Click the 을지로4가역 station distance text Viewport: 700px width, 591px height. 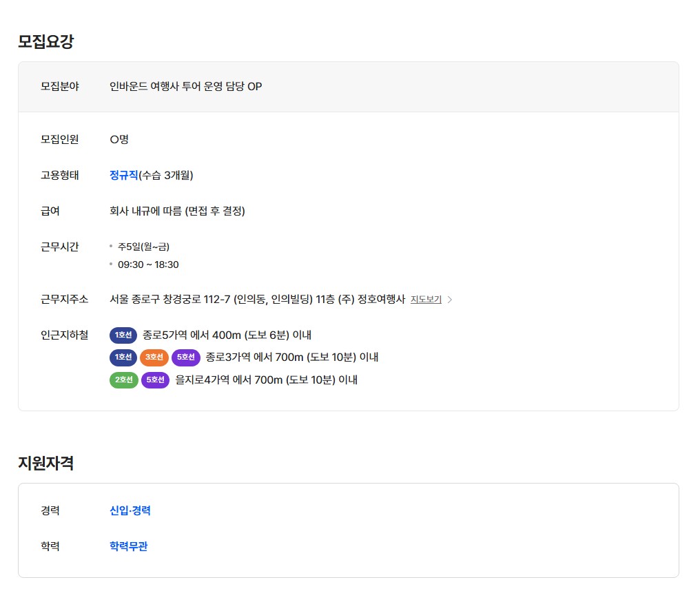tap(266, 380)
